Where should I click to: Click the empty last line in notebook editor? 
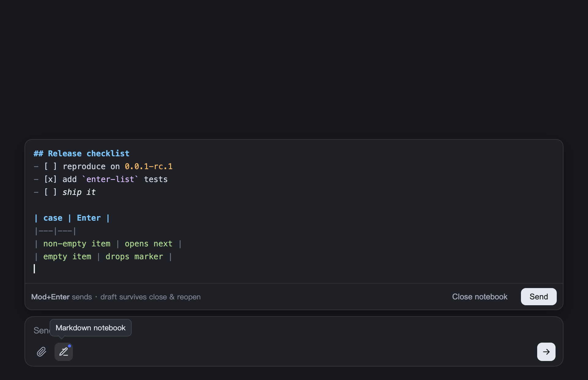(294, 269)
